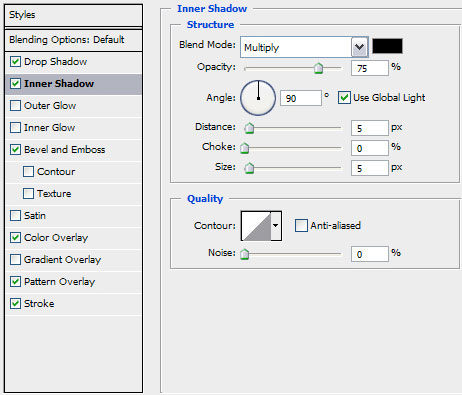Click the Size slider handle
Screen dimensions: 462x395
249,168
